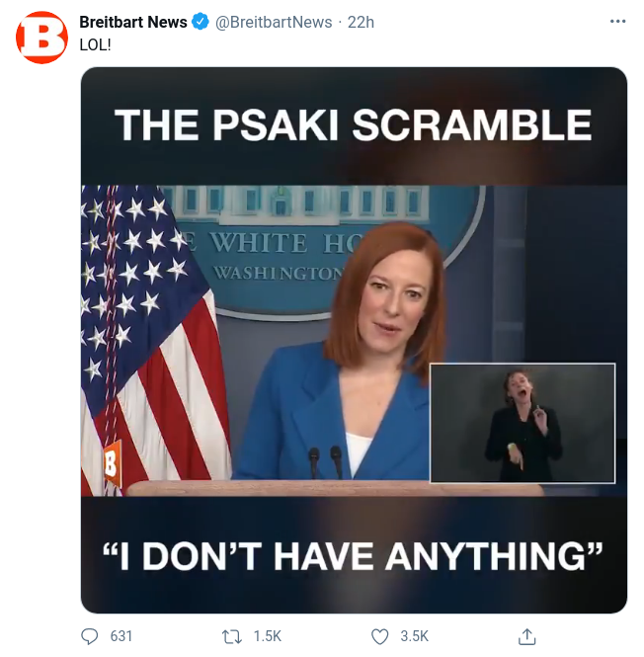The image size is (644, 657).
Task: Click the 3.5K likes count
Action: coord(414,636)
